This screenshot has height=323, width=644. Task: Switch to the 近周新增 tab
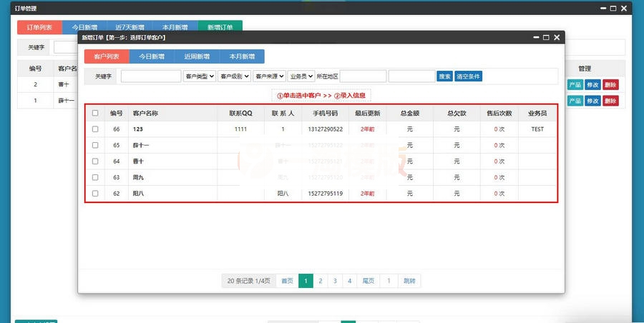click(x=197, y=56)
